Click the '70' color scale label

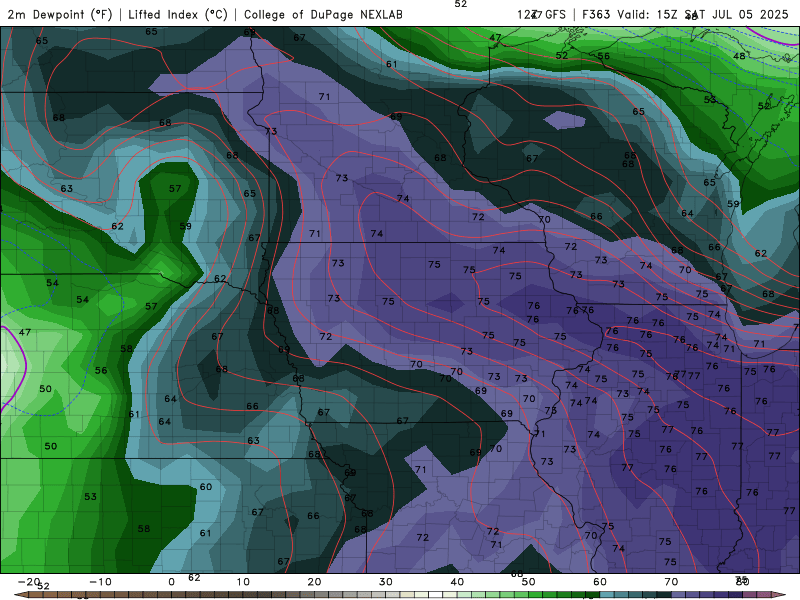click(671, 582)
